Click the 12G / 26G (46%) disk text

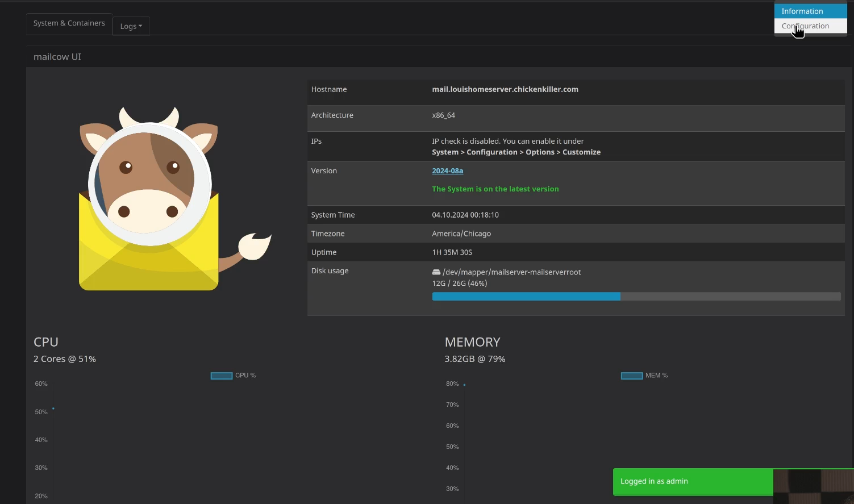(459, 284)
